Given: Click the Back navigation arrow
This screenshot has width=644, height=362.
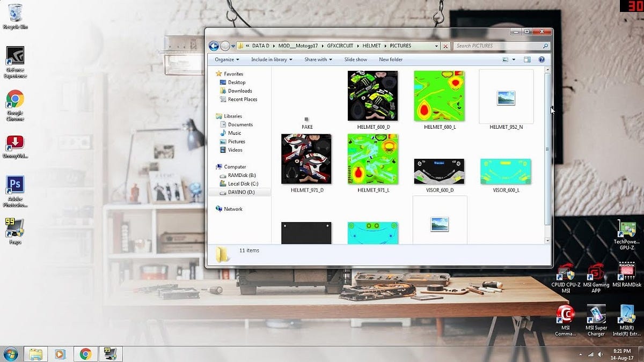Looking at the screenshot, I should [x=213, y=46].
